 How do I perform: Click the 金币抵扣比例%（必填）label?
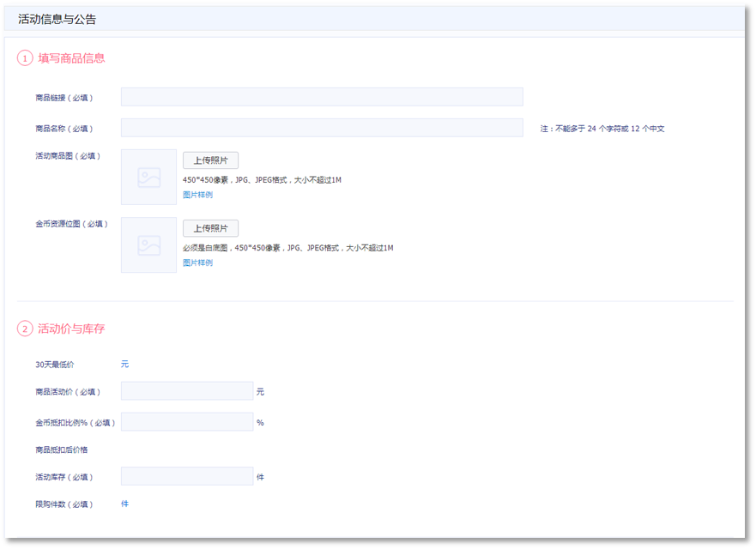(x=75, y=423)
